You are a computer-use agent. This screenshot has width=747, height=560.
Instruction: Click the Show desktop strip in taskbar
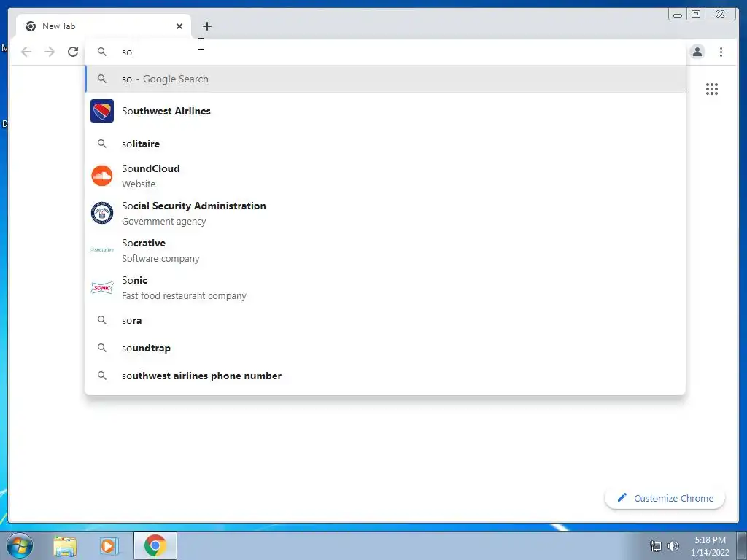tap(742, 545)
